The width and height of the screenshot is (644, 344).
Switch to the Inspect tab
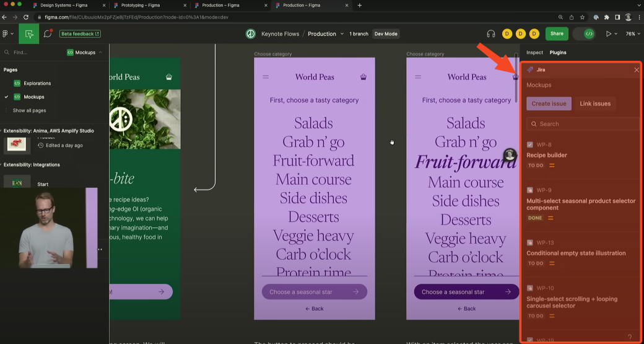pos(534,53)
